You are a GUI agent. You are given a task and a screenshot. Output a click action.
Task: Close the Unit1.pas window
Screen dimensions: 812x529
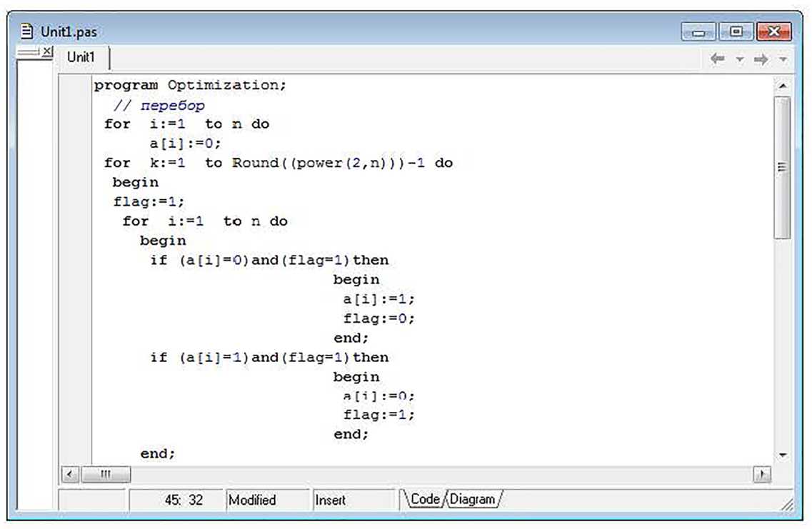773,32
